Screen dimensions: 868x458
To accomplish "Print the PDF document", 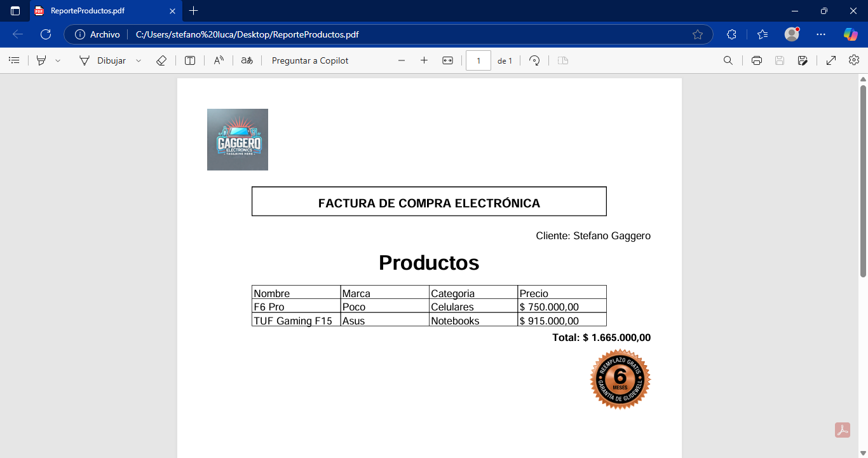I will coord(757,60).
